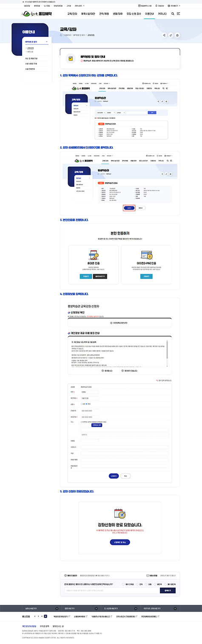The height and width of the screenshot is (644, 202).
Task: Open 시설 사용료 안내 in sidebar
Action: (31, 63)
